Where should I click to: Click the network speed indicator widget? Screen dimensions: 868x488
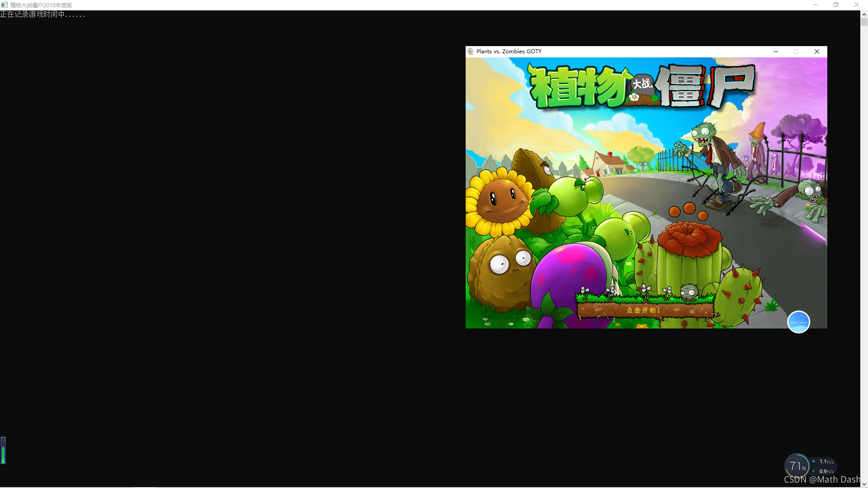coord(824,466)
